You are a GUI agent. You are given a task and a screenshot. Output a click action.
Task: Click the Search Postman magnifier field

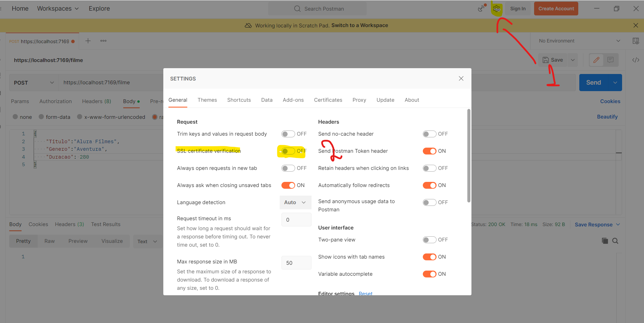[x=317, y=9]
